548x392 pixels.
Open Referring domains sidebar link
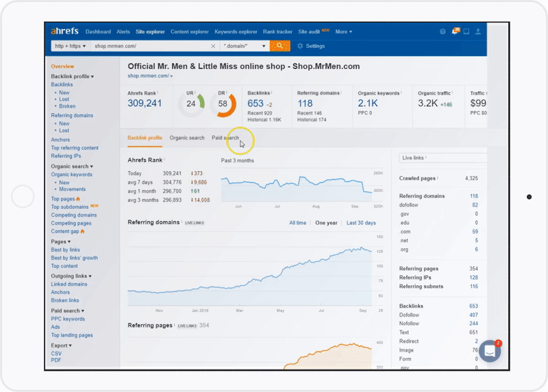(72, 115)
